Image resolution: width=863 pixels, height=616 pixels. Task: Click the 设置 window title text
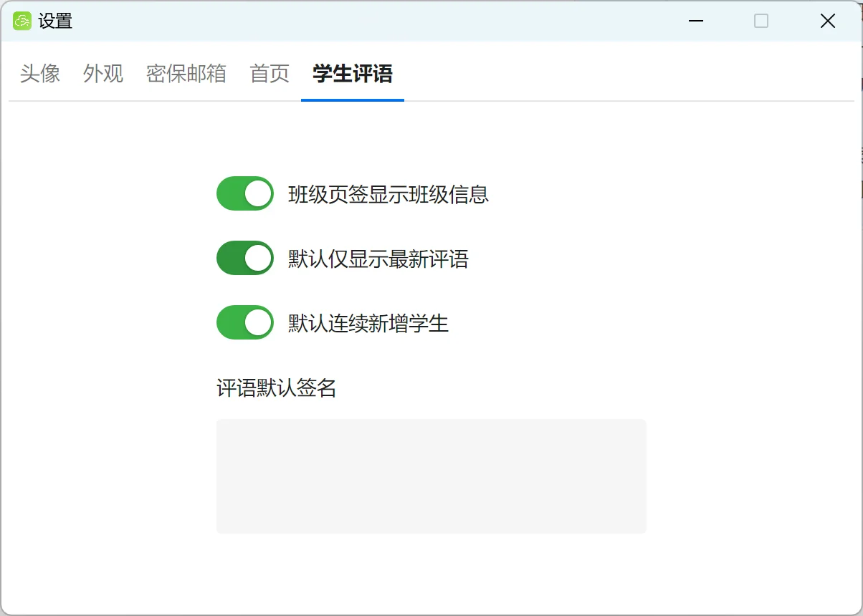[56, 21]
